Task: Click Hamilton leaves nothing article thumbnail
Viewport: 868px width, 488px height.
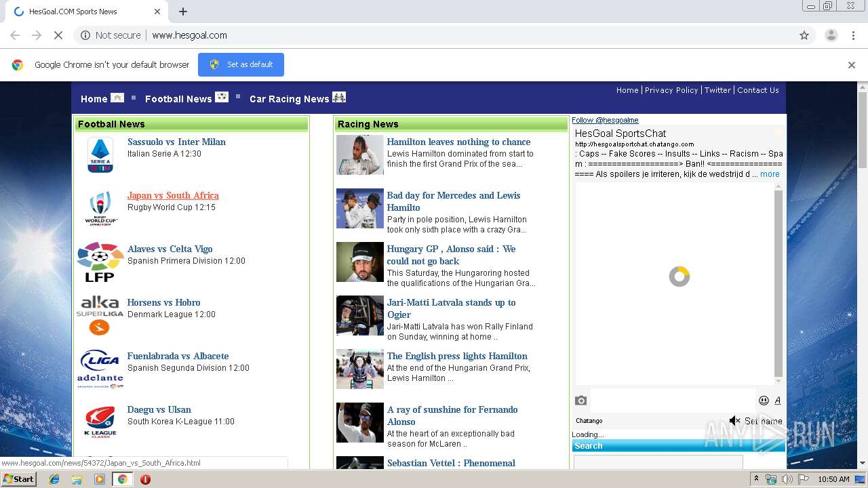Action: [x=359, y=155]
